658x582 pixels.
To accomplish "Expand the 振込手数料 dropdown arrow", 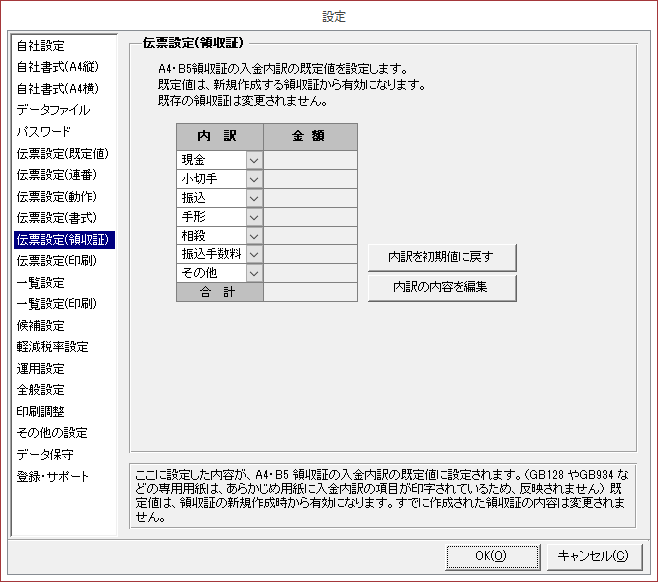I will pyautogui.click(x=254, y=254).
